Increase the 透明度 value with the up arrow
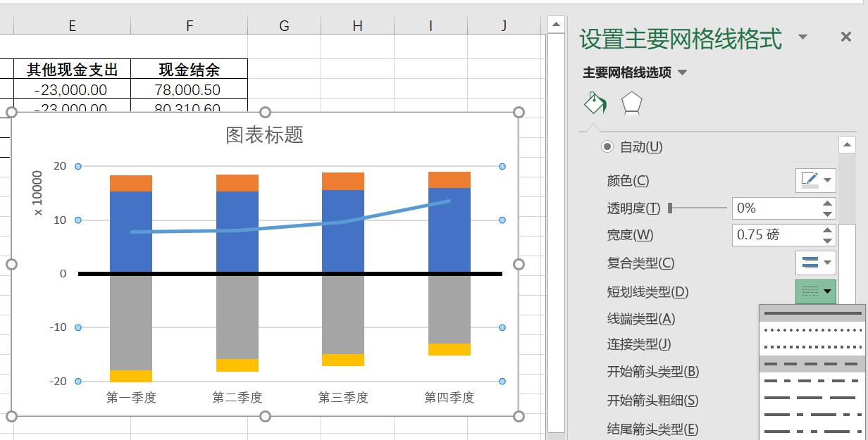The width and height of the screenshot is (868, 440). coord(828,203)
